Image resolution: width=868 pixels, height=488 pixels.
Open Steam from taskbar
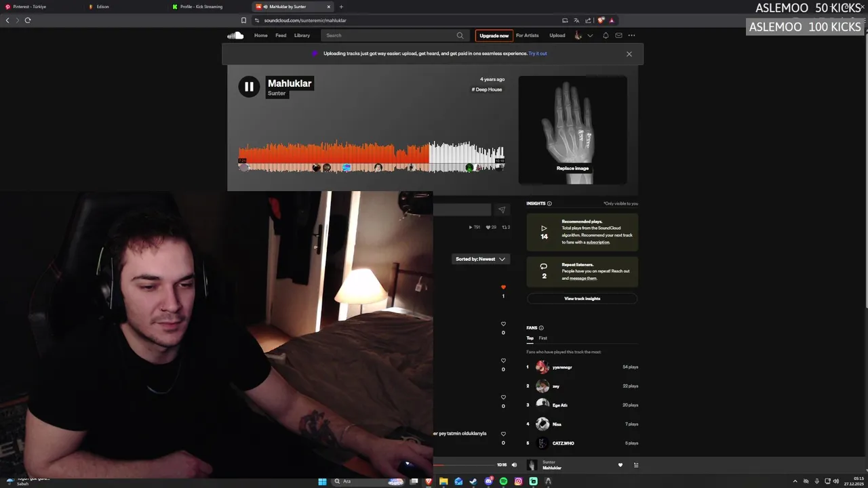pos(473,481)
